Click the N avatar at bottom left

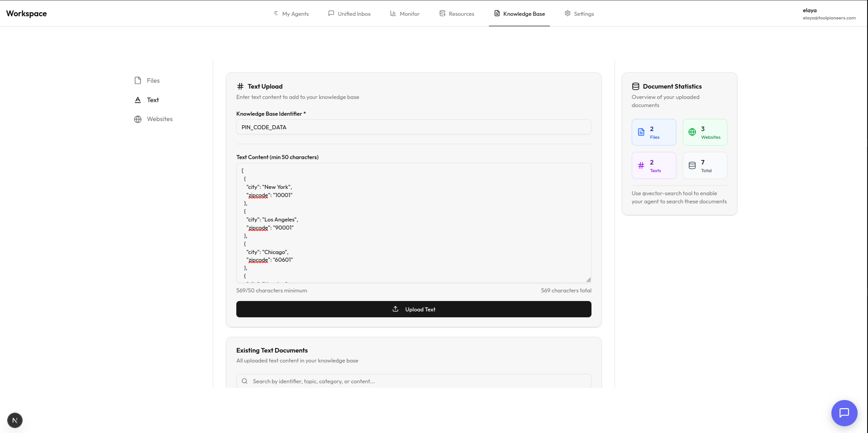point(14,420)
